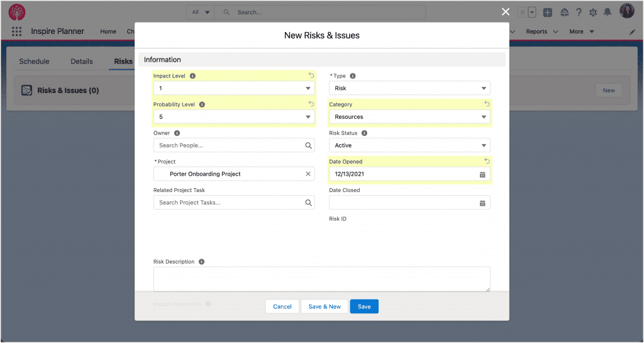644x343 pixels.
Task: Expand the Risk Status dropdown
Action: 409,145
